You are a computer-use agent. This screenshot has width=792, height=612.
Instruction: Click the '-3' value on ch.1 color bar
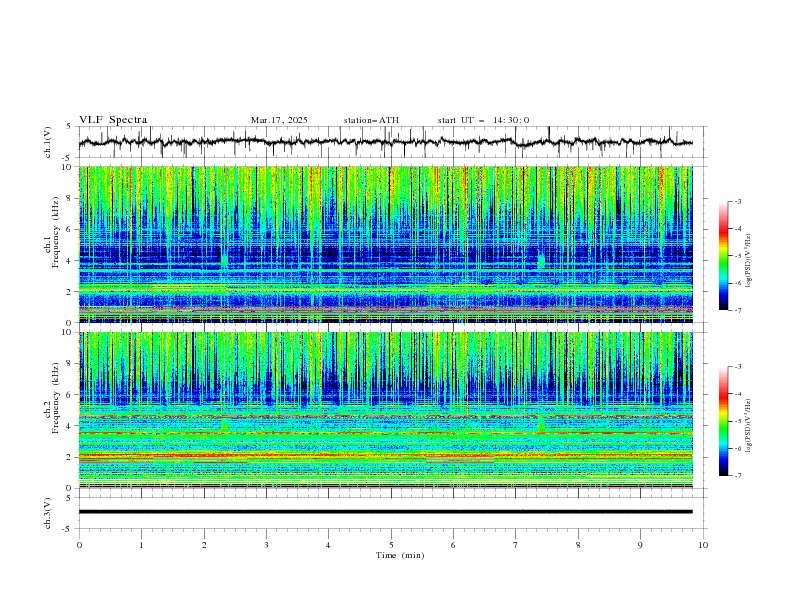click(737, 201)
